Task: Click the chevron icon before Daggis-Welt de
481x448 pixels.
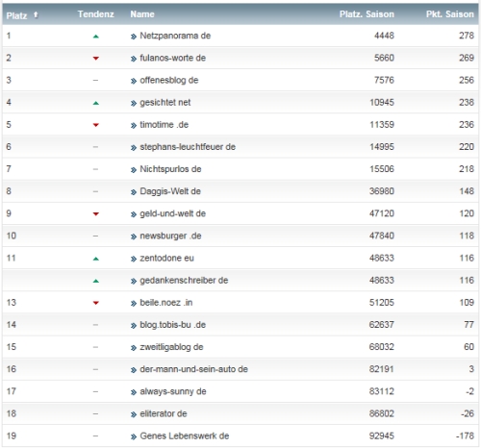Action: [134, 192]
